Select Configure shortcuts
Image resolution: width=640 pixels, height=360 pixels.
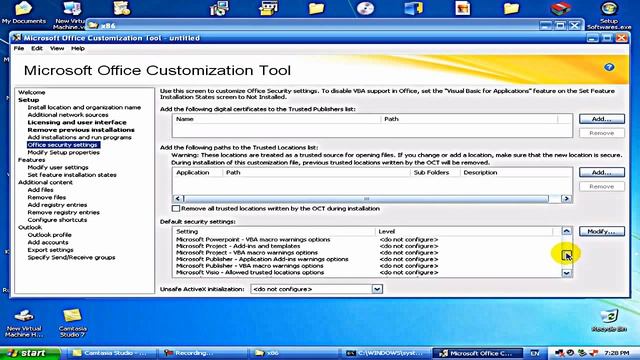[57, 220]
